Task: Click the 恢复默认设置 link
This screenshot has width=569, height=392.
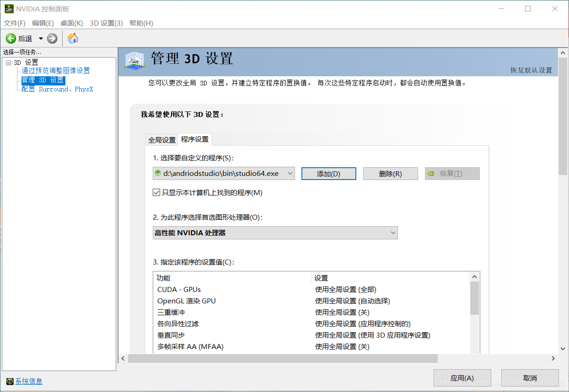Action: [x=531, y=70]
